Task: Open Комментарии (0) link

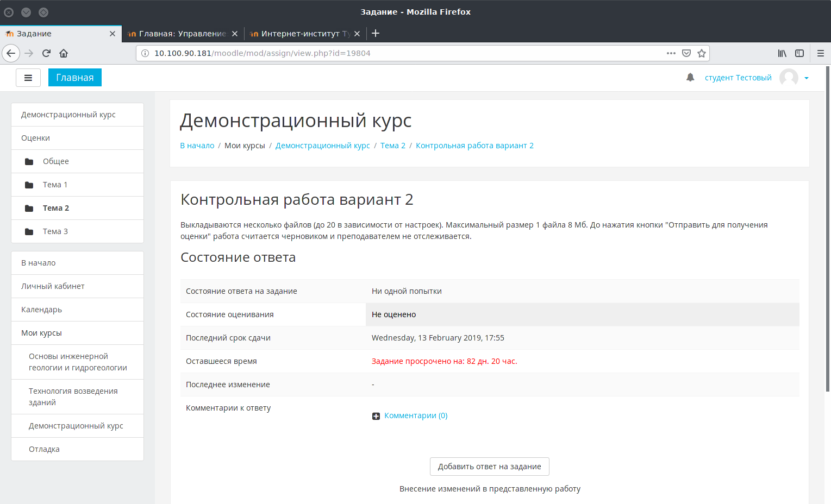Action: point(416,415)
